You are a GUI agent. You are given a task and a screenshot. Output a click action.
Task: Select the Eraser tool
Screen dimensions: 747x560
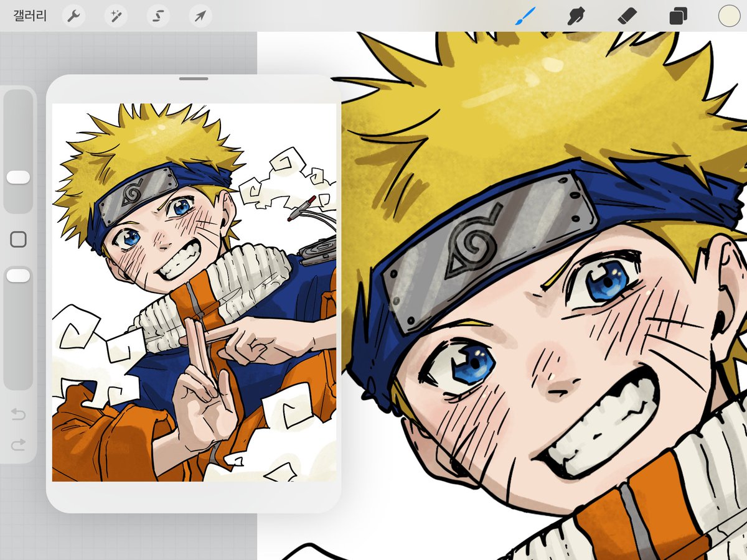pos(627,16)
